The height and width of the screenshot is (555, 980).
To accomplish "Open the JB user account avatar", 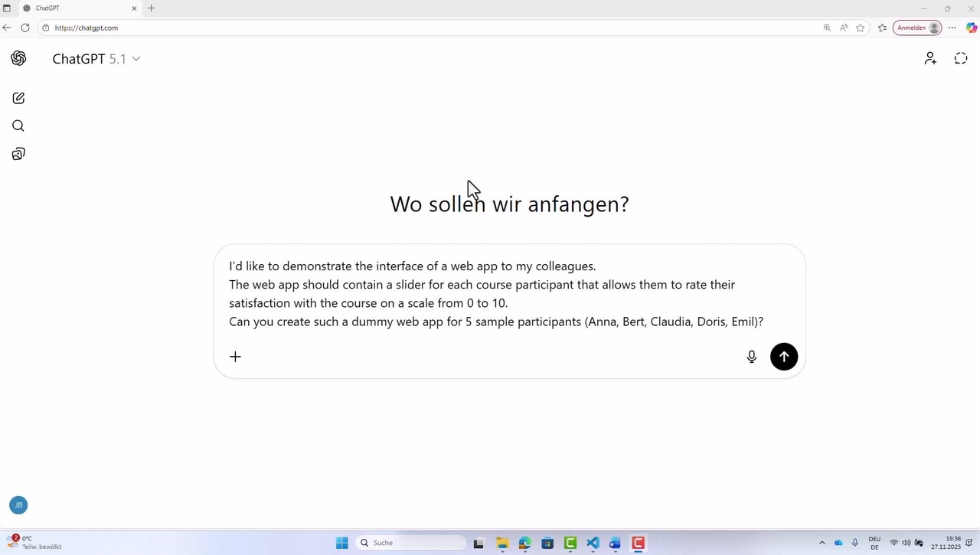I will [18, 505].
